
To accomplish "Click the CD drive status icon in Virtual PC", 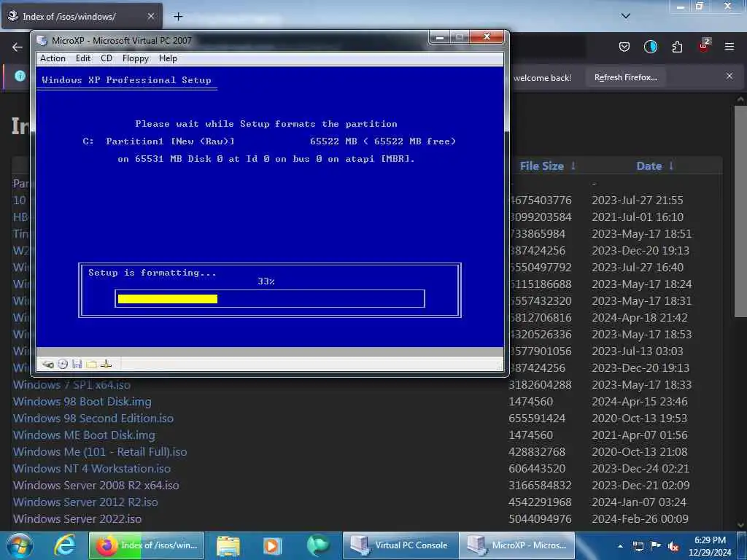I will point(63,365).
